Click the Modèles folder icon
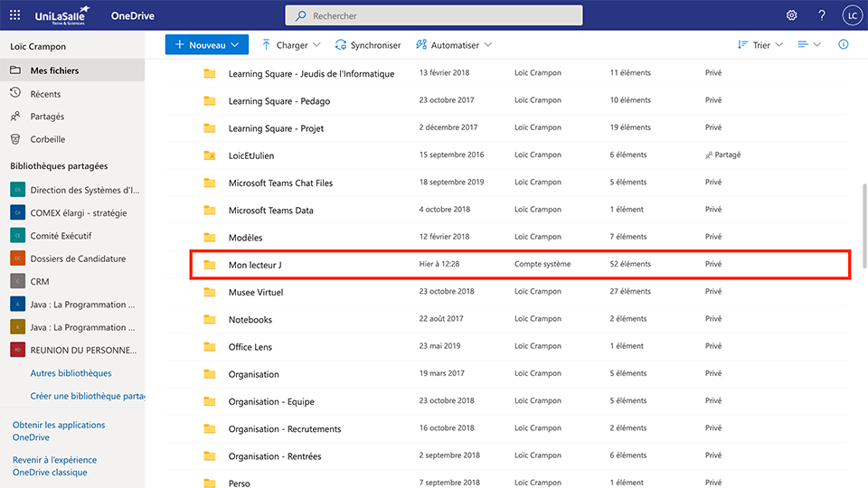 [x=209, y=238]
